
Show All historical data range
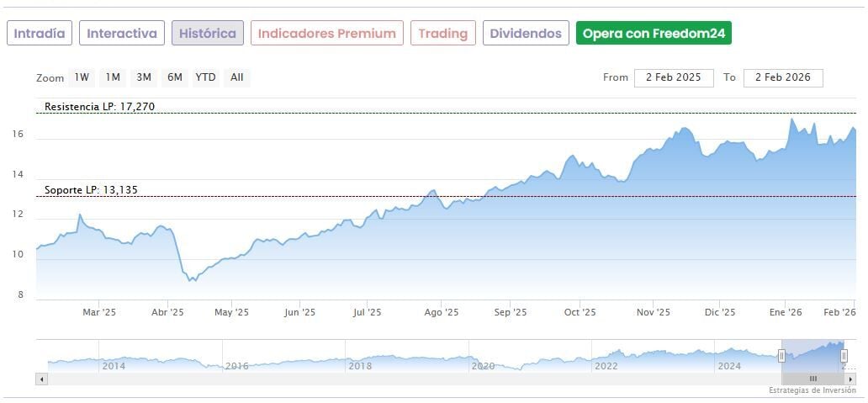(237, 77)
